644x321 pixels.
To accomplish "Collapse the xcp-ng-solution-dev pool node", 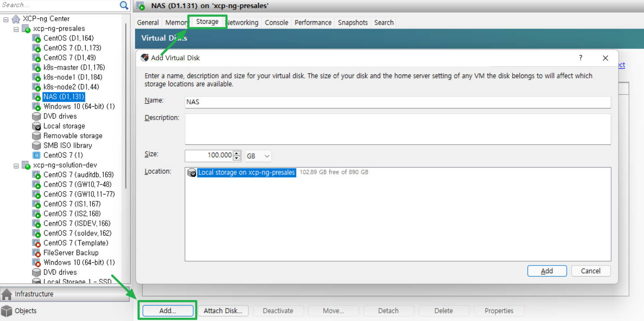I will point(16,165).
